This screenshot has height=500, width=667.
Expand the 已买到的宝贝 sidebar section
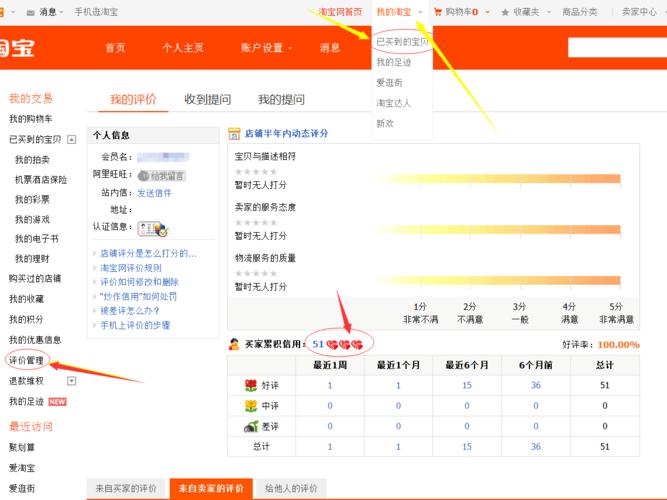pos(72,140)
